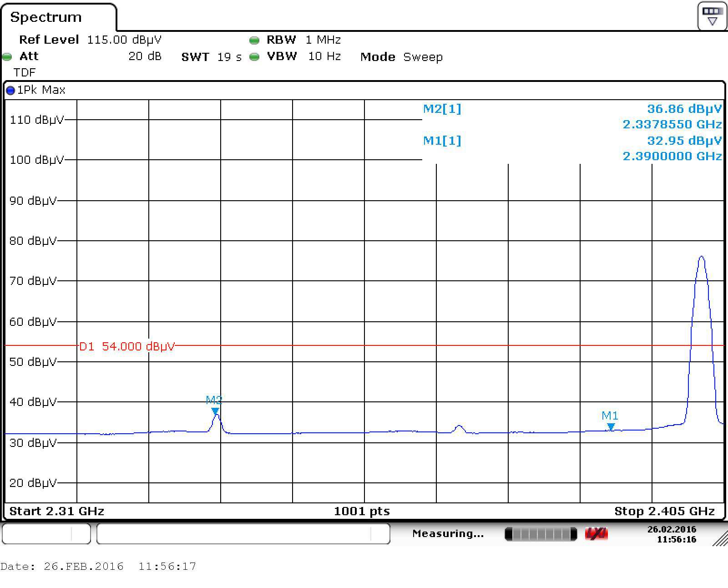The image size is (728, 588).
Task: Click the blue 1Pk Max trace indicator
Action: point(10,91)
